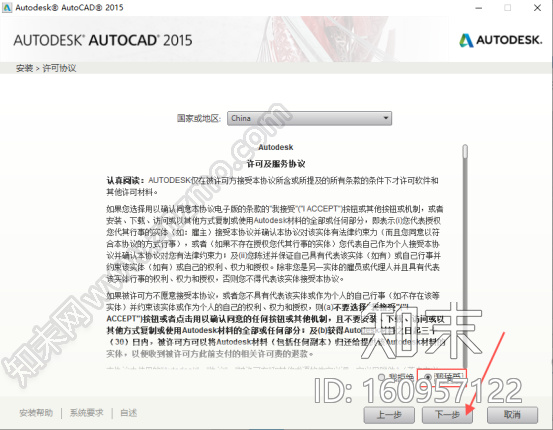The width and height of the screenshot is (553, 430).
Task: Select the 我拒绝 (I Reject) radio button
Action: click(382, 377)
